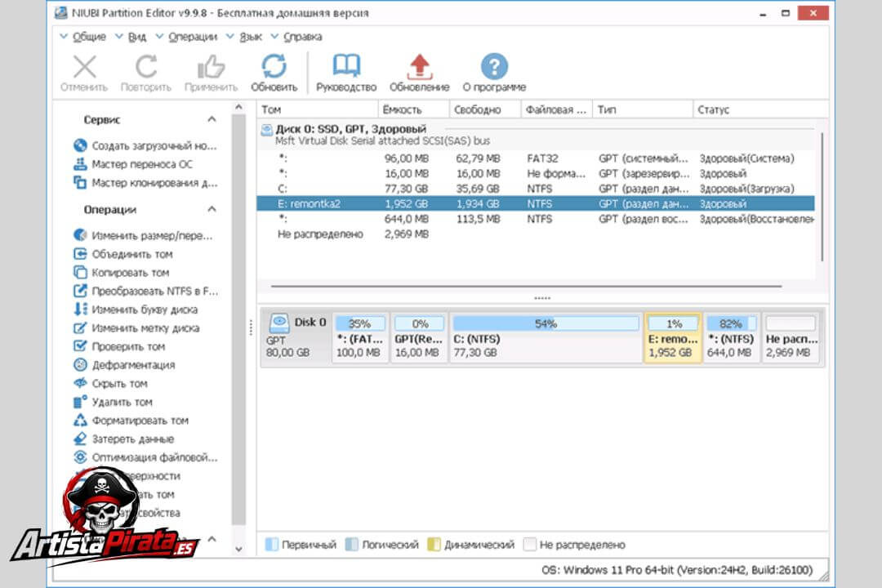Click the Логический legend swatch

[x=351, y=544]
